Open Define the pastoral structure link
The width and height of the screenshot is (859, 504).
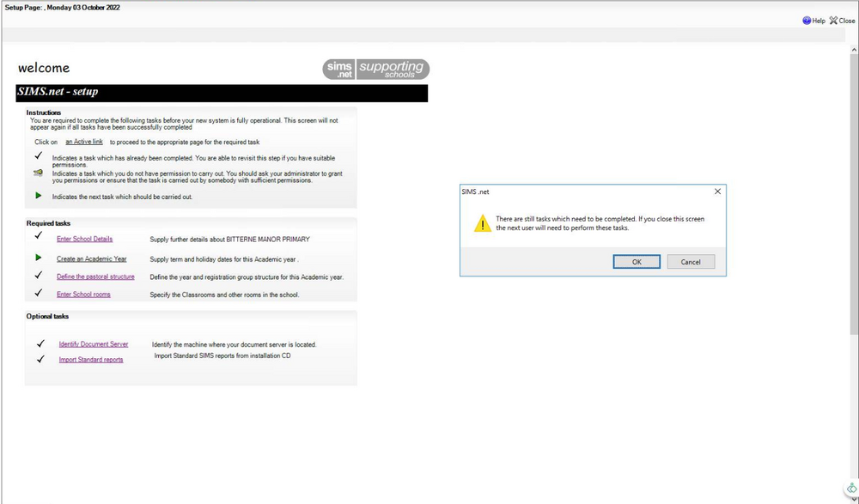coord(95,276)
